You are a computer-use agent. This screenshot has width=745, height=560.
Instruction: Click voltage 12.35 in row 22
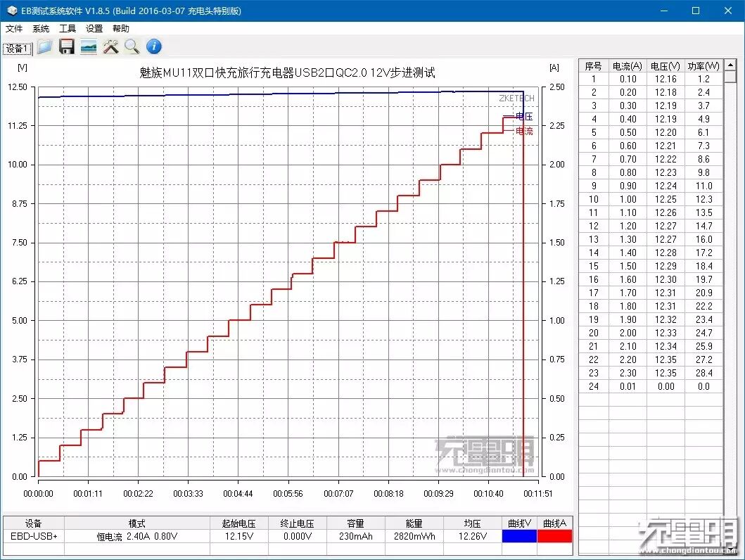coord(666,359)
